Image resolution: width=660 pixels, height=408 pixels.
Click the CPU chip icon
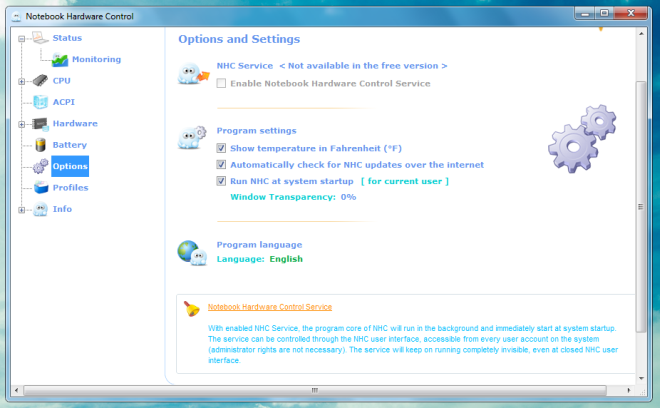point(40,80)
